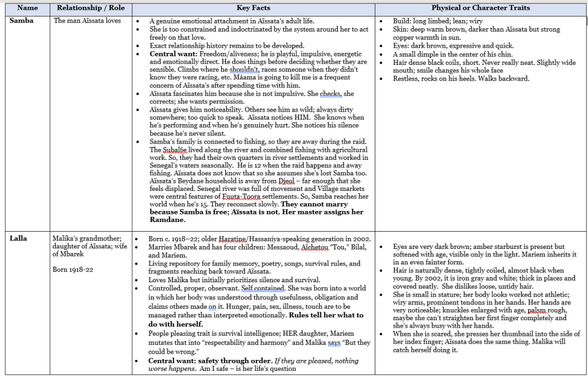Click the underlined 'Fuuta-Toora' text
The image size is (588, 380).
(x=241, y=196)
